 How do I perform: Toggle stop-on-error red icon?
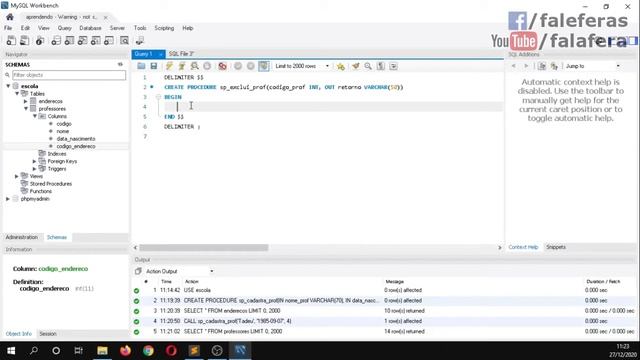tap(222, 66)
